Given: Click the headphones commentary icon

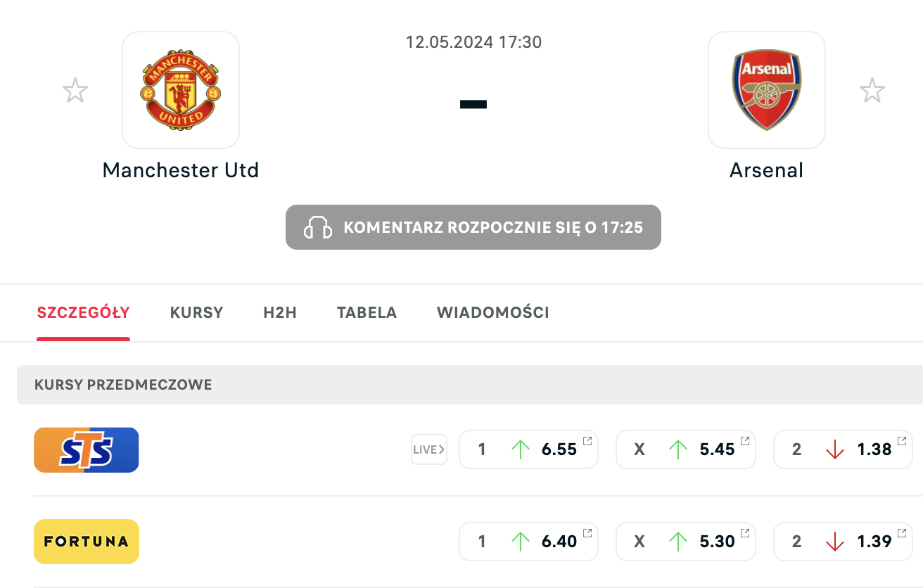Looking at the screenshot, I should click(x=317, y=227).
